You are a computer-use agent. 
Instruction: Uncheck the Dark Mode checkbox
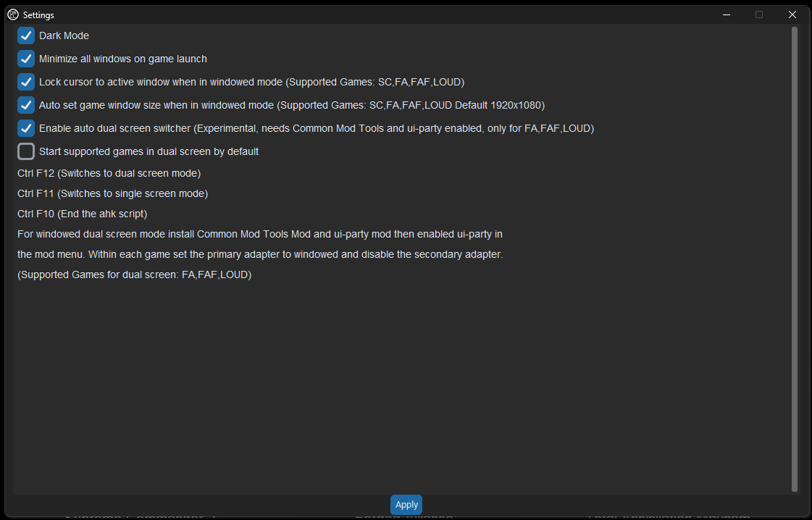point(26,35)
